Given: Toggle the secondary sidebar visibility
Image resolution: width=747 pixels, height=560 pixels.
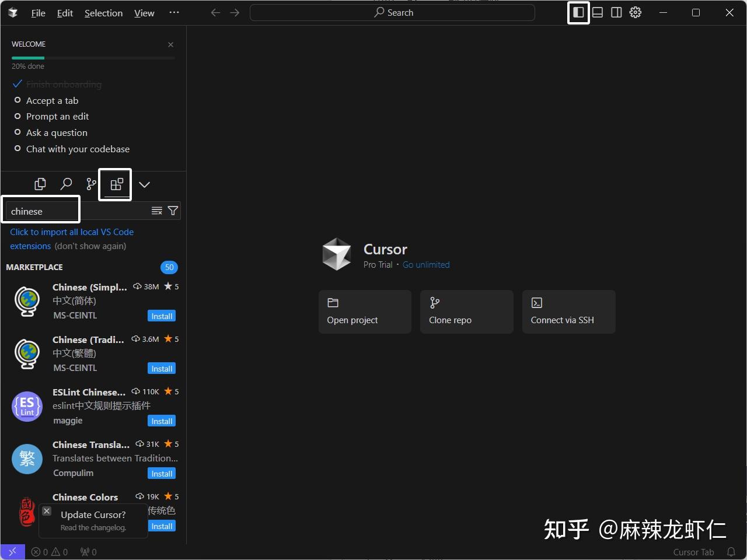Looking at the screenshot, I should point(616,12).
